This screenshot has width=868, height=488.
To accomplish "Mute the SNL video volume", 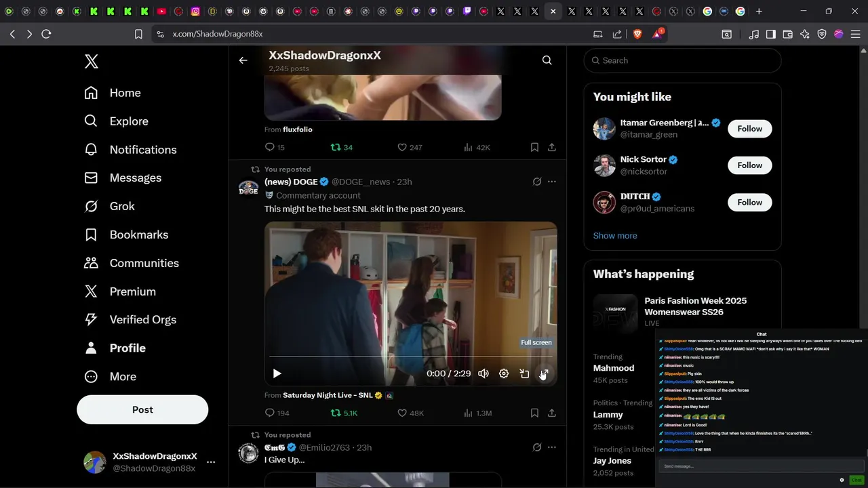I will tap(484, 373).
